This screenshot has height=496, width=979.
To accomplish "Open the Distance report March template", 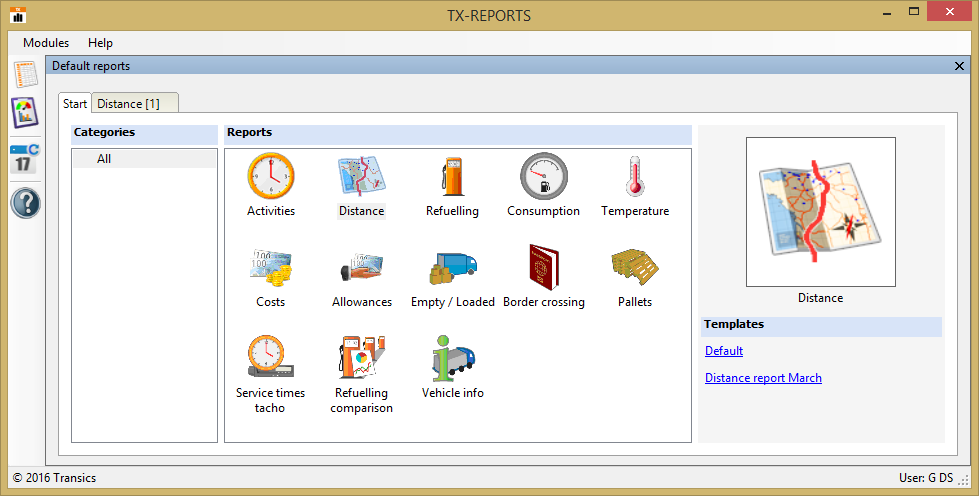I will 763,378.
